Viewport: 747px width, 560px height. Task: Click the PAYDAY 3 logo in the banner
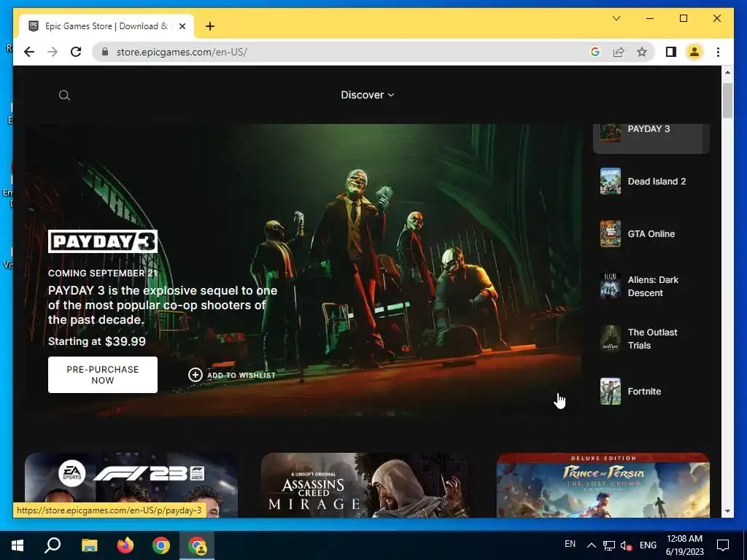[x=102, y=241]
